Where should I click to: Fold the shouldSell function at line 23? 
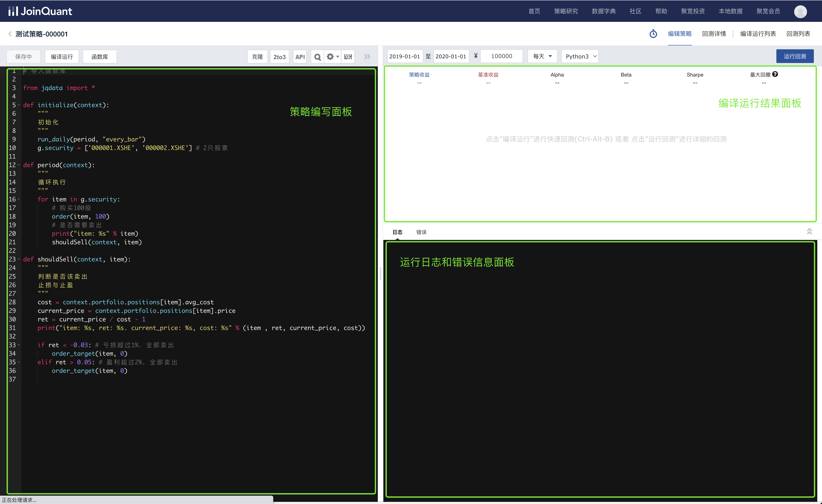(19, 259)
